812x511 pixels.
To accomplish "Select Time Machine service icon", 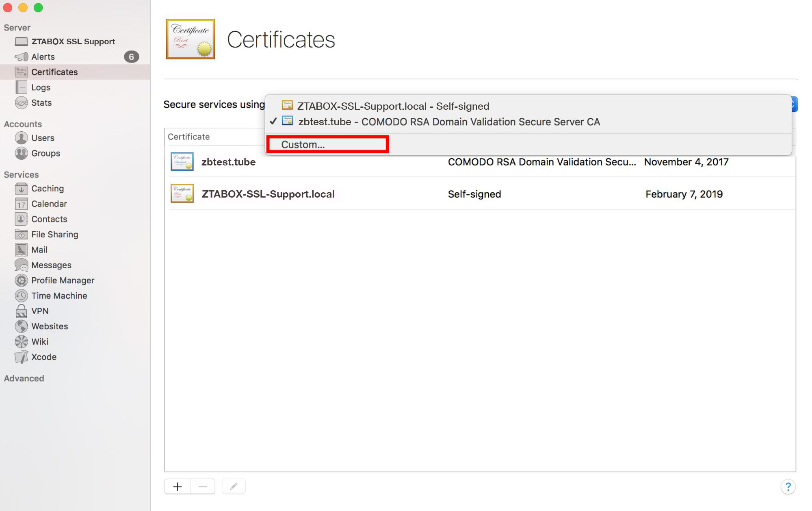I will click(21, 296).
